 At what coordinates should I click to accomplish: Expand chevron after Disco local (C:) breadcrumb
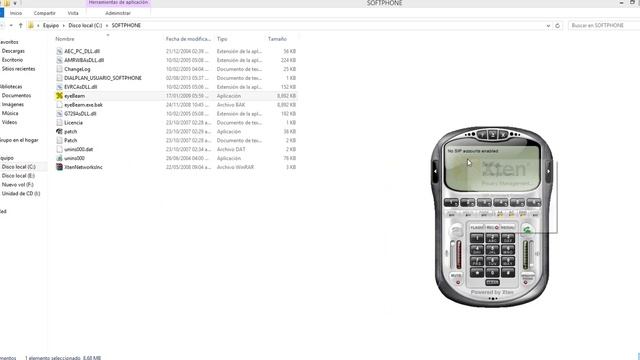[107, 25]
